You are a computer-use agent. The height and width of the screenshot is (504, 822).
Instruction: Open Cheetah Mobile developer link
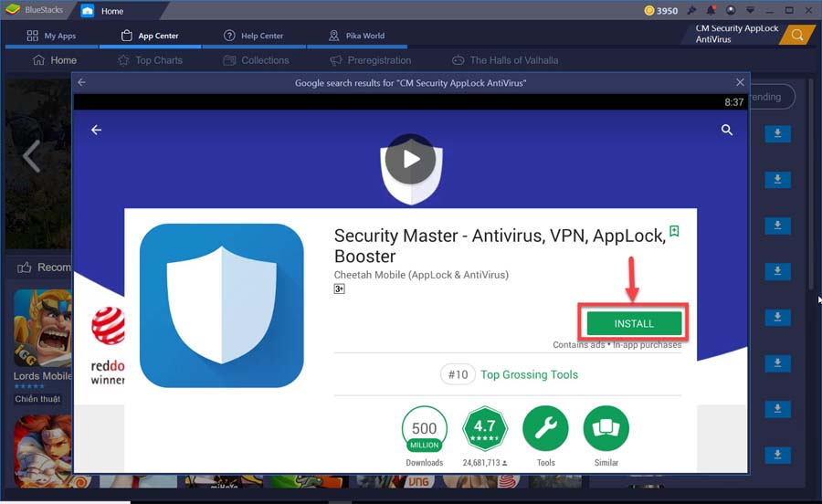[x=421, y=275]
